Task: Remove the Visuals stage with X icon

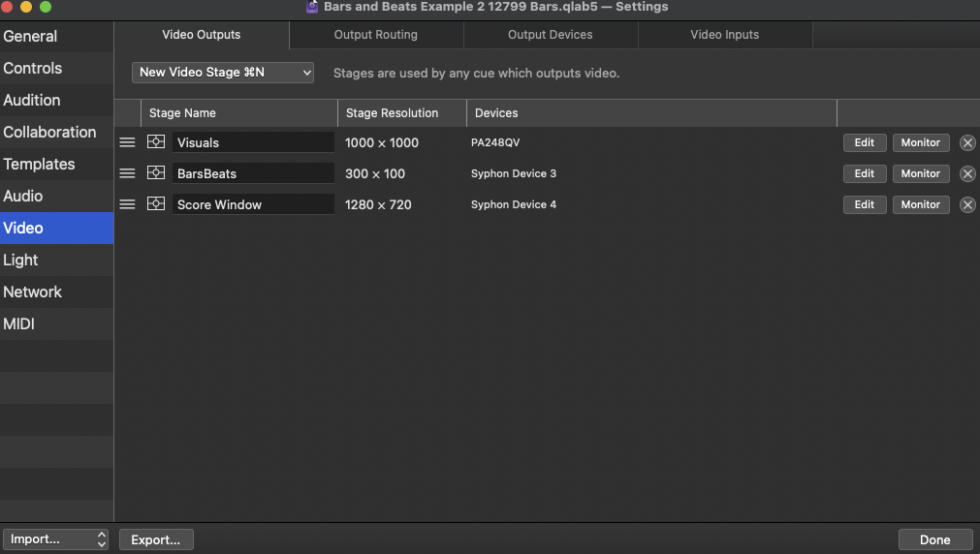Action: click(x=967, y=142)
